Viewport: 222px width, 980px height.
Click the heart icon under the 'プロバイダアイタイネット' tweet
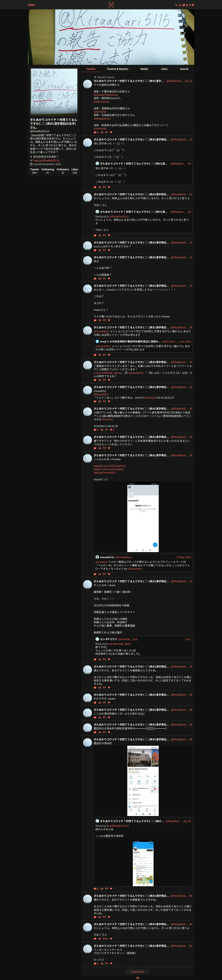tap(111, 964)
